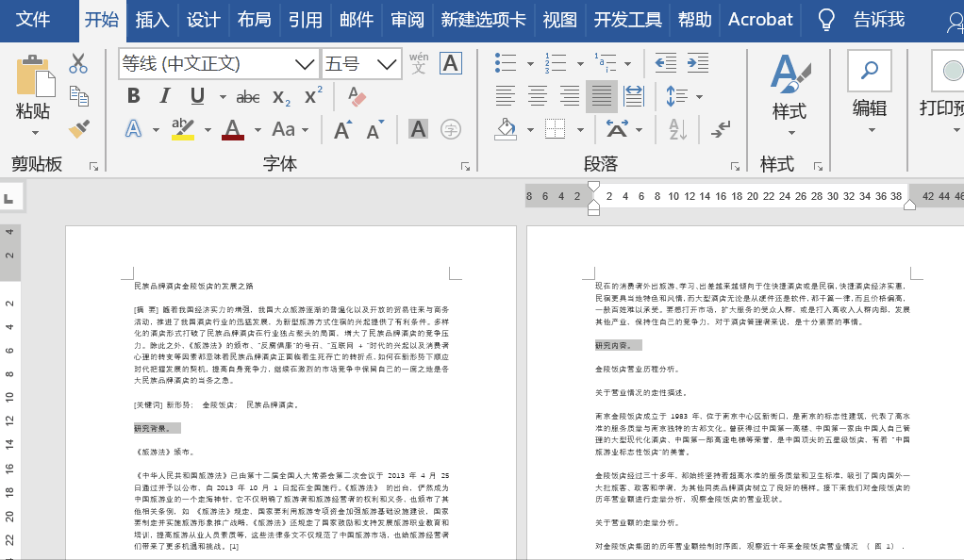Open the Paragraph dialog launcher

coord(736,166)
